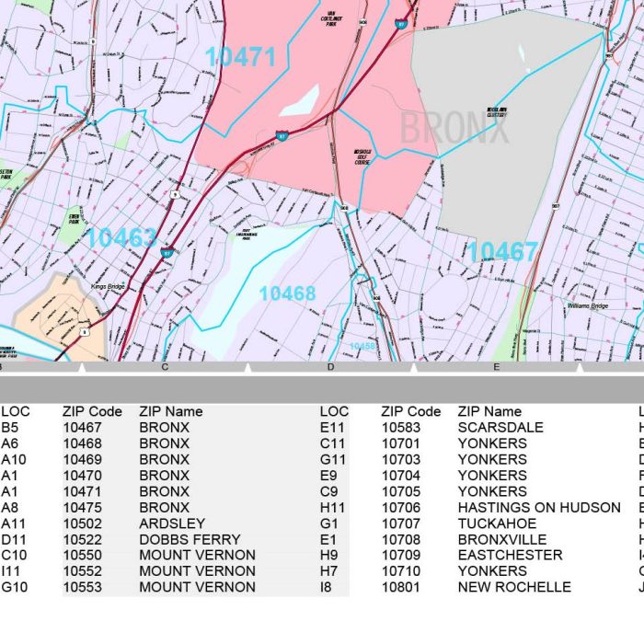Click the ZIP Code header above 10467
Viewport: 644px width, 644px height.
point(92,411)
